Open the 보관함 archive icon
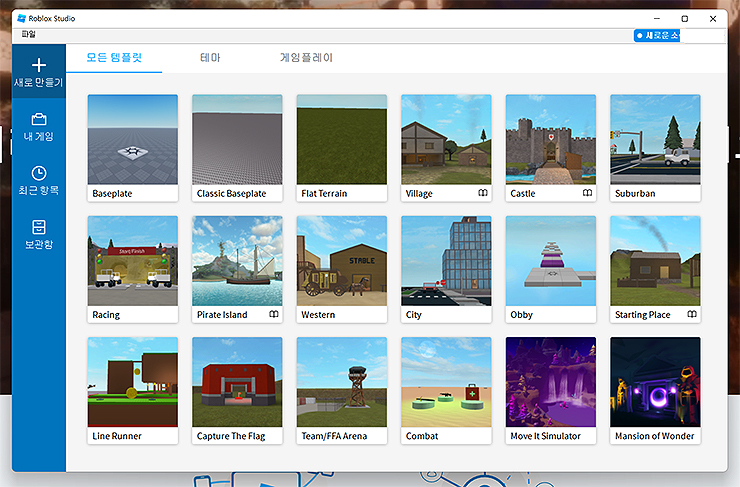This screenshot has width=740, height=487. [39, 227]
